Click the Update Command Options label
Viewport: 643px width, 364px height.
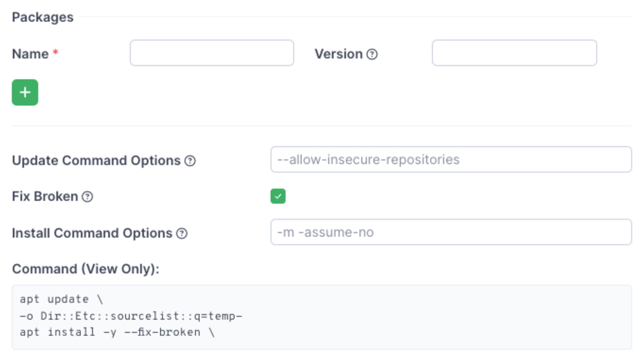(x=96, y=161)
